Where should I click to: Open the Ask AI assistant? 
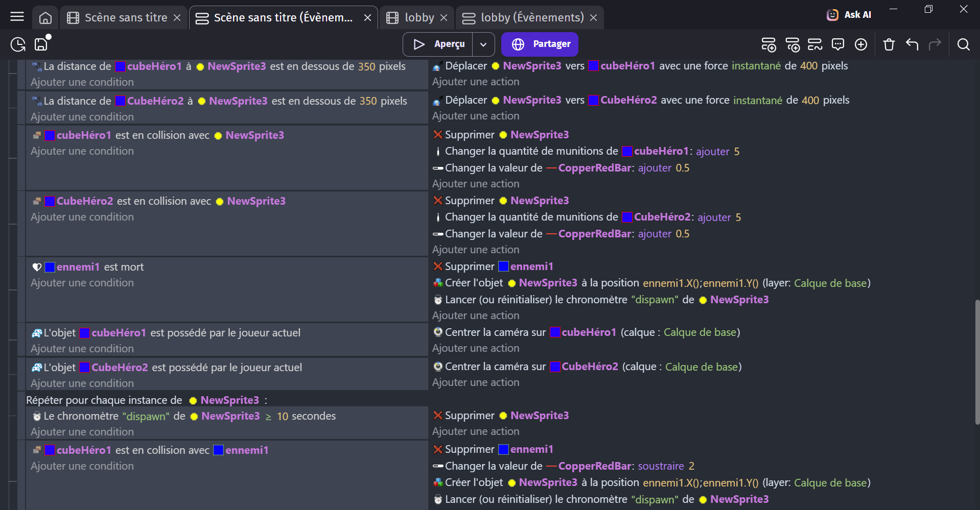click(849, 15)
